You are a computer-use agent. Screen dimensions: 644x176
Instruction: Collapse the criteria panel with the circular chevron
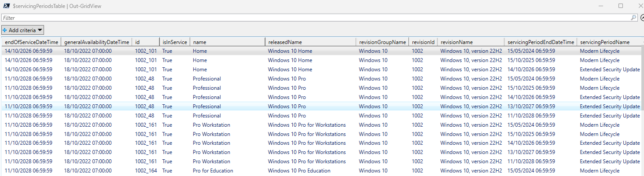642,18
